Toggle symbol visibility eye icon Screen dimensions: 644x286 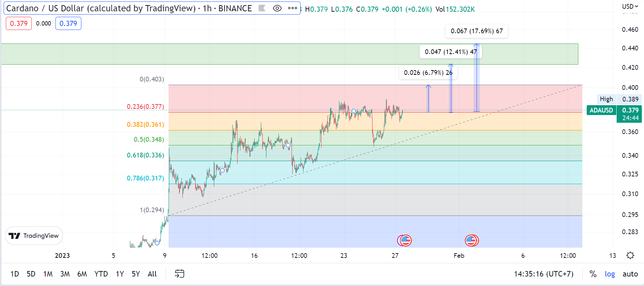(x=277, y=8)
